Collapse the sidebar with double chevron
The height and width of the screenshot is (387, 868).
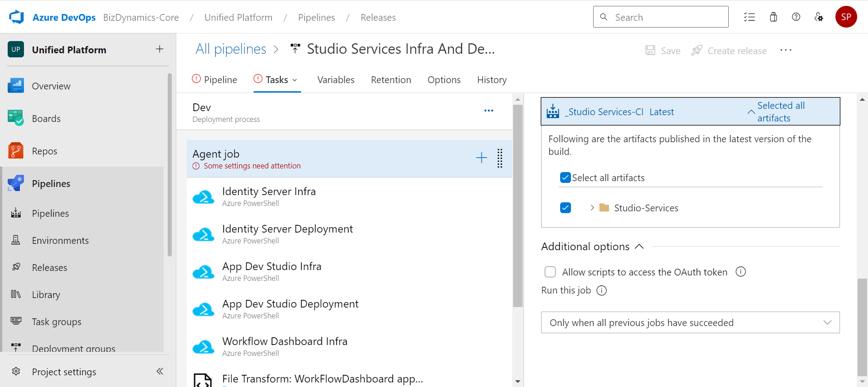[x=160, y=371]
